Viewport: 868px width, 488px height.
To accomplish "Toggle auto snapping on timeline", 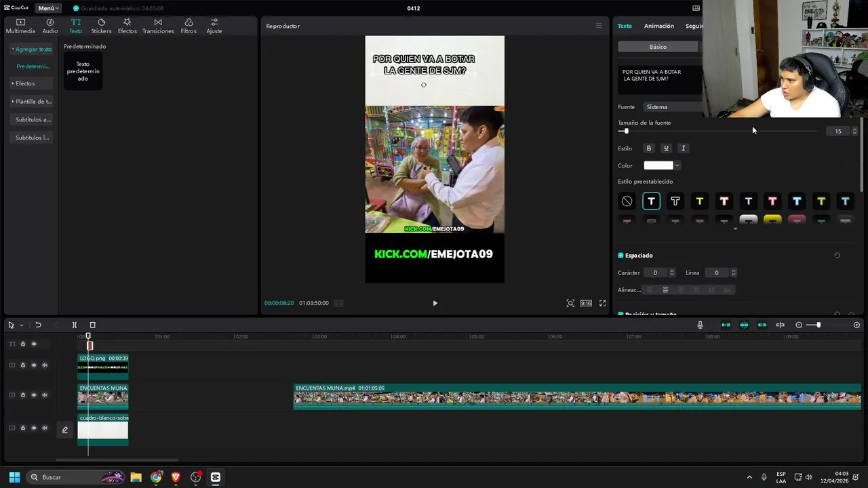I will (x=744, y=325).
